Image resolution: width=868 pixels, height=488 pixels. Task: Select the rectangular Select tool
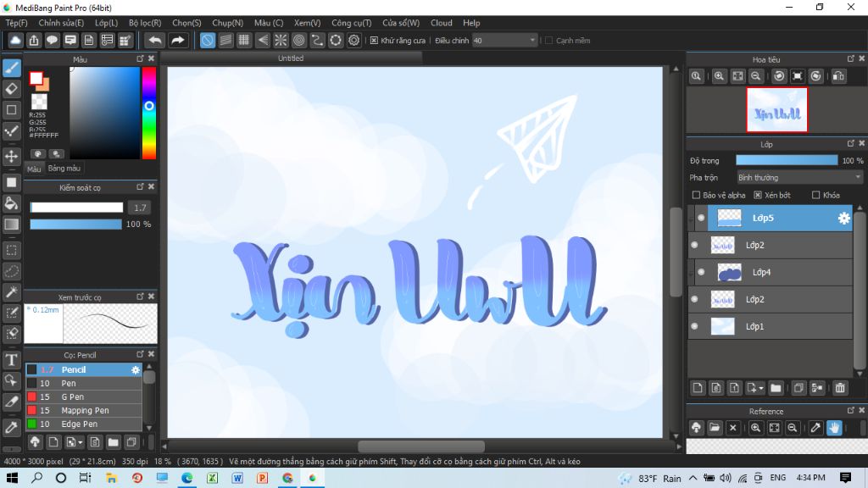click(12, 250)
